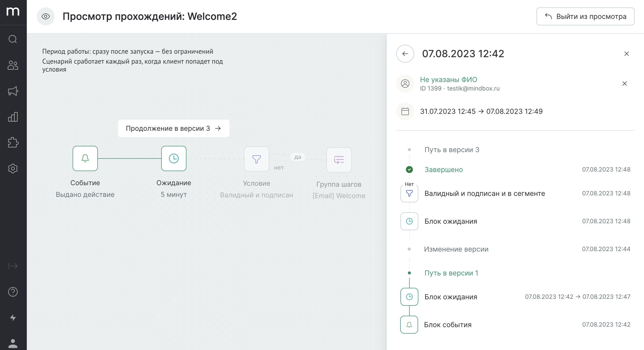This screenshot has width=644, height=350.
Task: Open the Mindbox logo home
Action: tap(13, 11)
